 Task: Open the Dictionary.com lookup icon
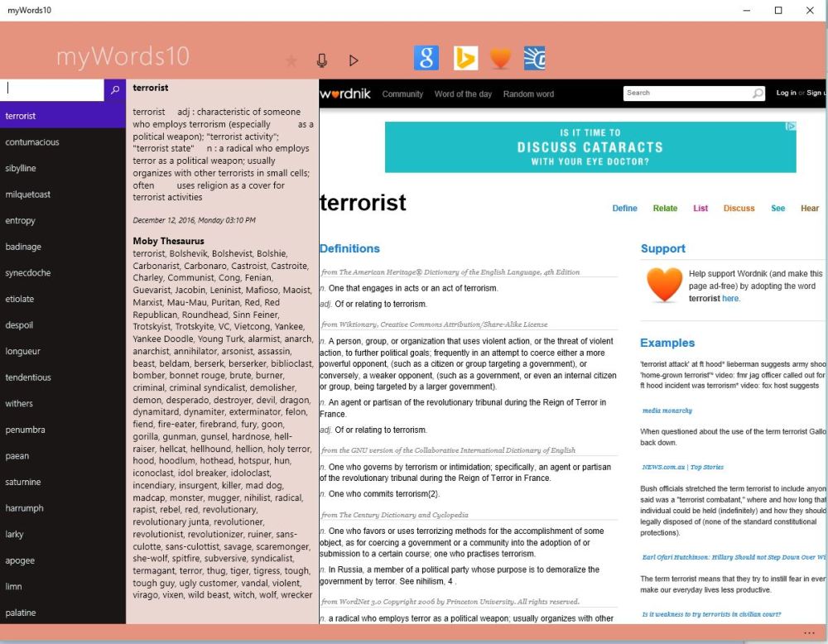(x=534, y=58)
